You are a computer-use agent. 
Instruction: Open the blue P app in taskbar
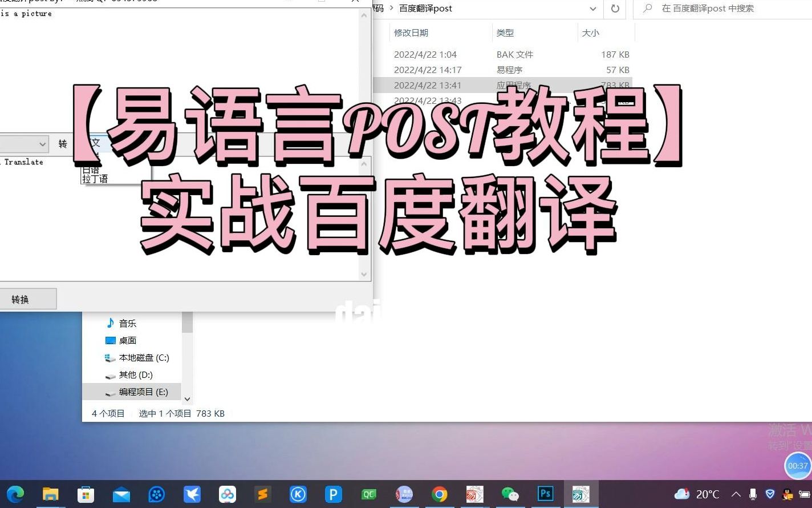(x=333, y=494)
